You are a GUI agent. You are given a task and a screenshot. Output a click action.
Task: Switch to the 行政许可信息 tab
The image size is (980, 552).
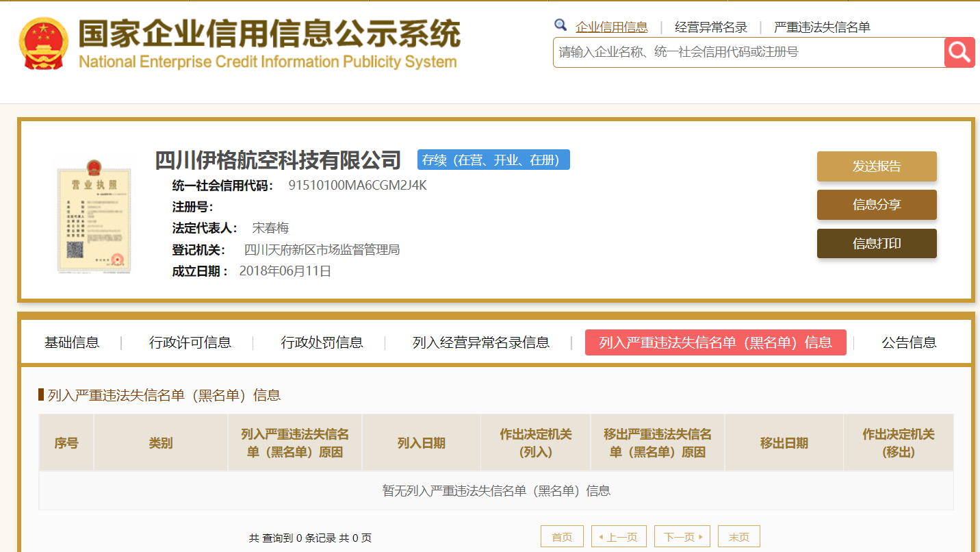[x=190, y=342]
